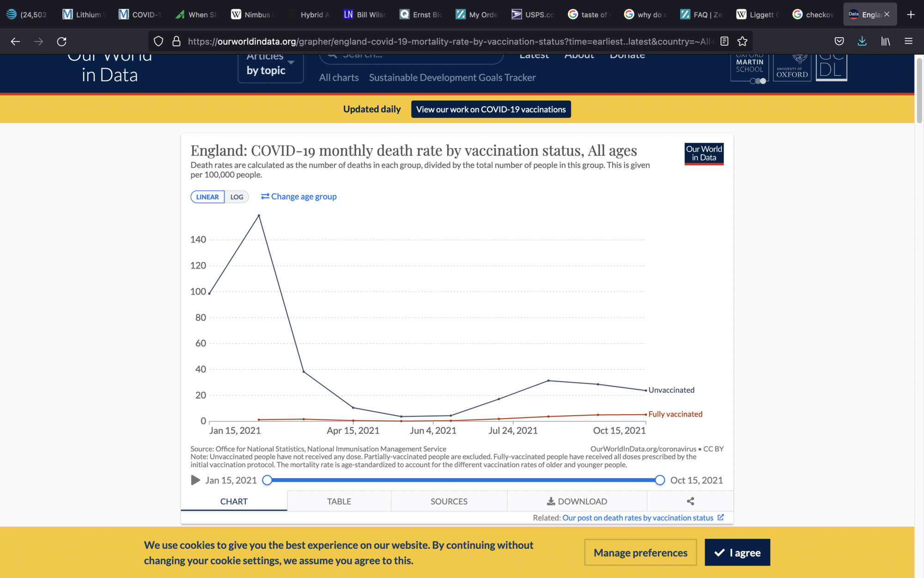Click Change age group selector
The image size is (924, 578).
(x=299, y=197)
